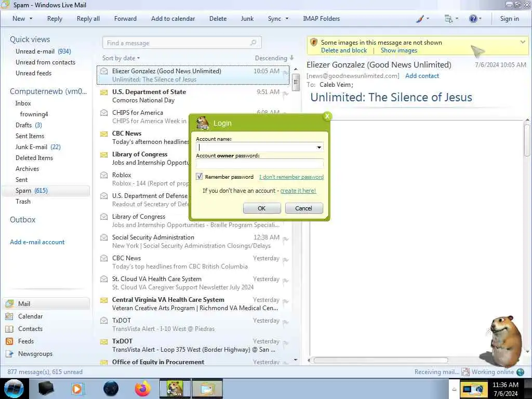The image size is (532, 399).
Task: Select the Junk E-mail folder
Action: pos(37,147)
